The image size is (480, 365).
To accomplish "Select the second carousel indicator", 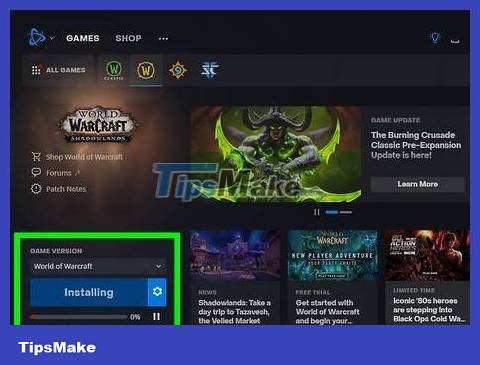I will 346,212.
